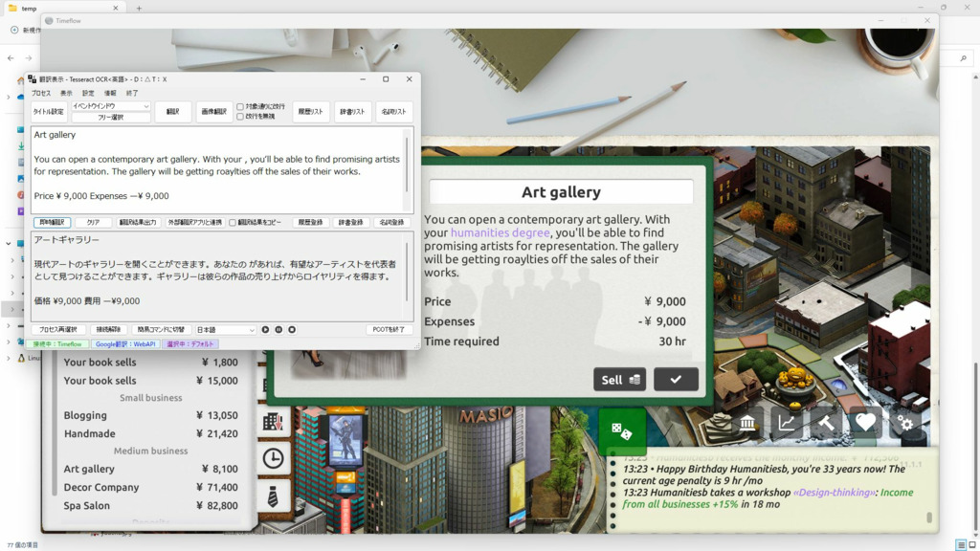Click the Google翻訳：WebAPI status label
This screenshot has height=551, width=980.
[125, 344]
